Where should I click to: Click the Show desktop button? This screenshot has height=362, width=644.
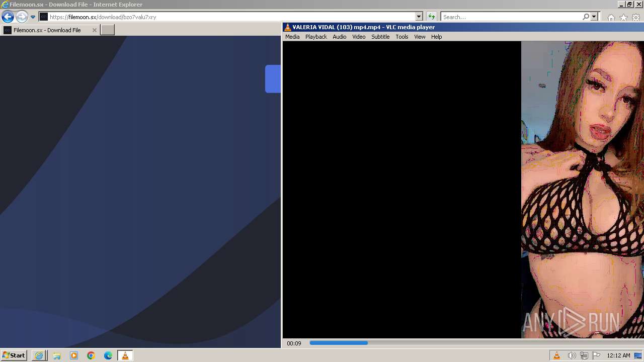638,355
